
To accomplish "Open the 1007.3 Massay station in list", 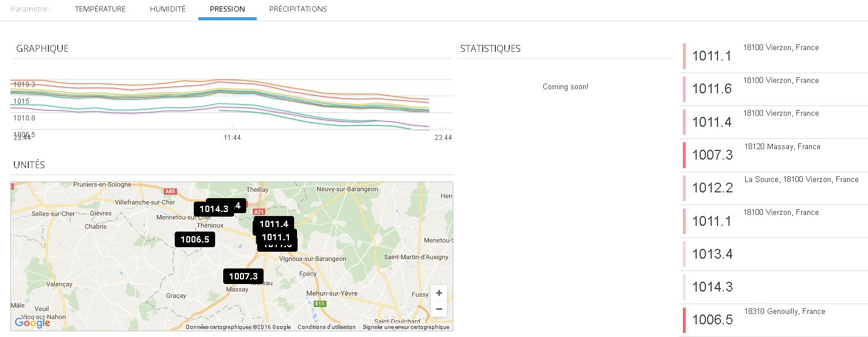I will [x=773, y=154].
